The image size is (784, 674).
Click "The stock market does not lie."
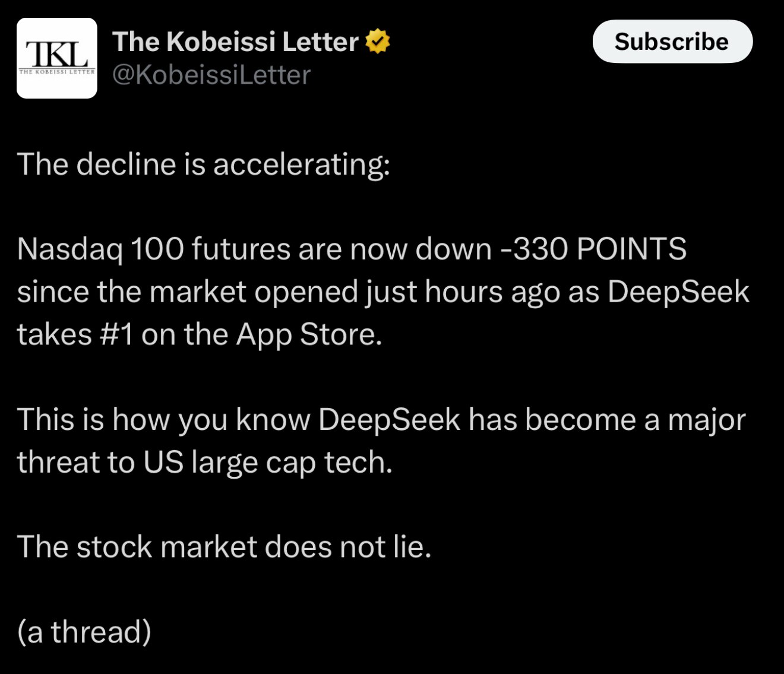point(225,547)
